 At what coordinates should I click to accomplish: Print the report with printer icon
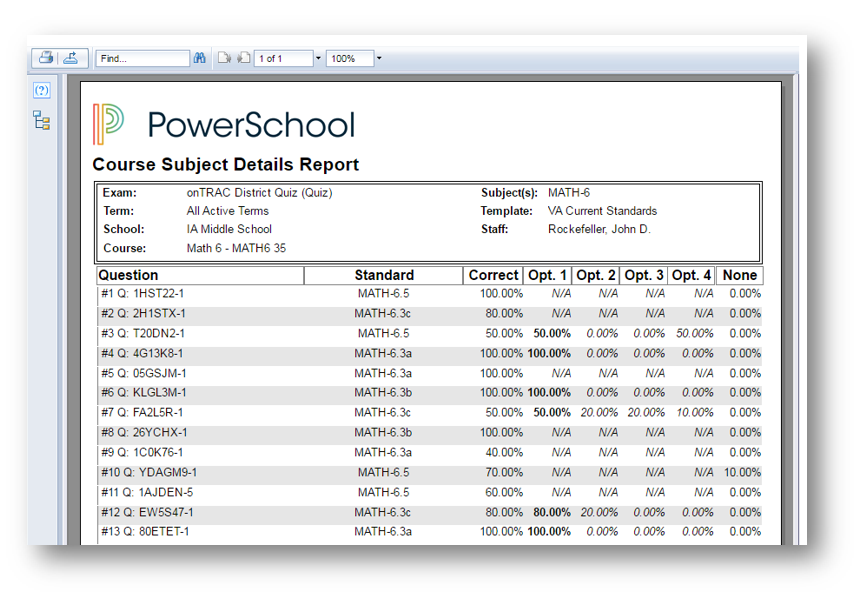click(46, 58)
